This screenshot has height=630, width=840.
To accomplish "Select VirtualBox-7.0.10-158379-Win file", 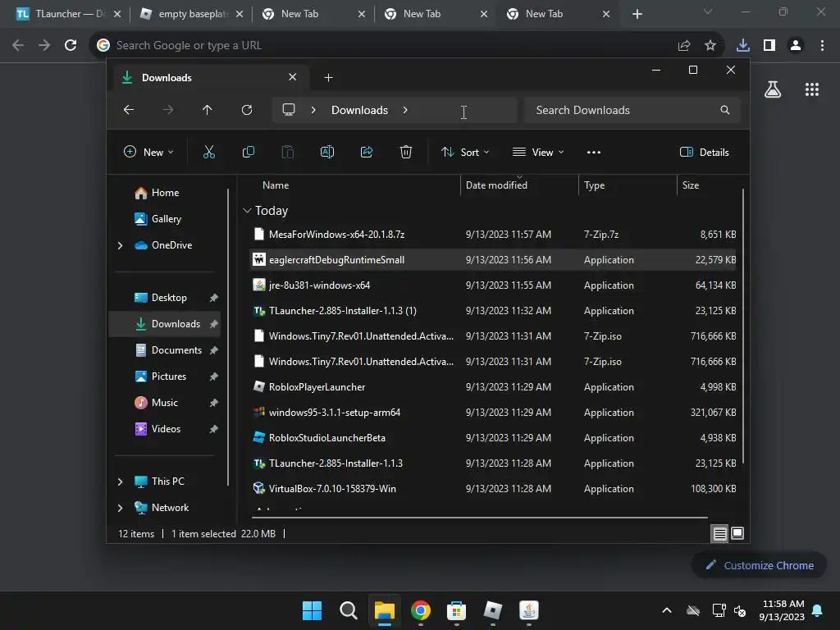I will [x=493, y=489].
